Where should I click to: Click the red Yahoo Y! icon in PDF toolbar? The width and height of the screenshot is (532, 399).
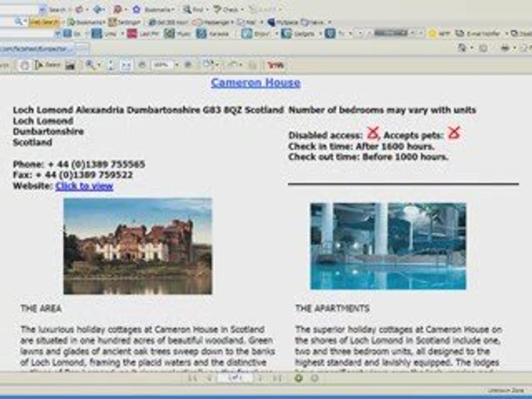[275, 65]
